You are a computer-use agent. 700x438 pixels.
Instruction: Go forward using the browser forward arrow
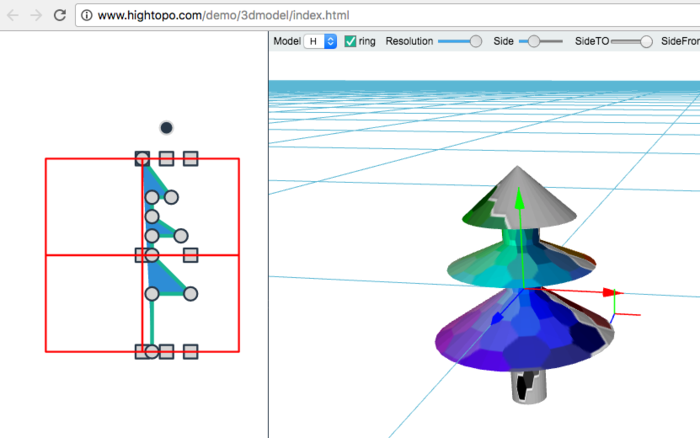(36, 15)
